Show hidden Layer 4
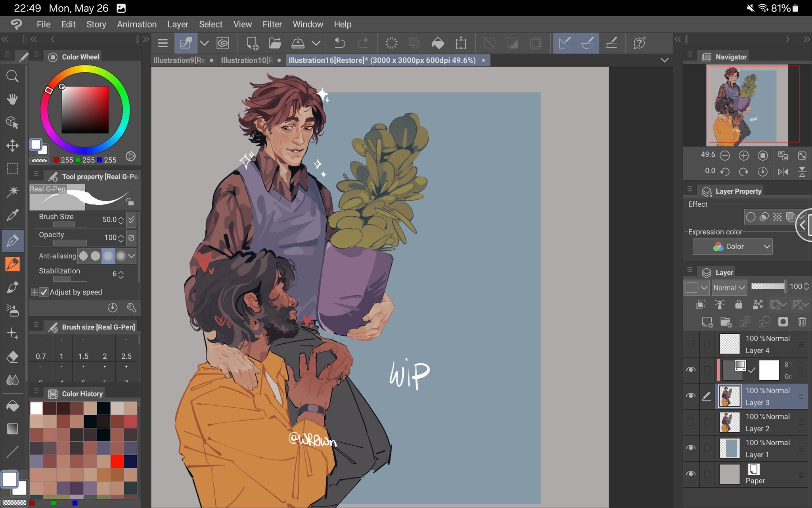The height and width of the screenshot is (508, 812). pyautogui.click(x=691, y=344)
